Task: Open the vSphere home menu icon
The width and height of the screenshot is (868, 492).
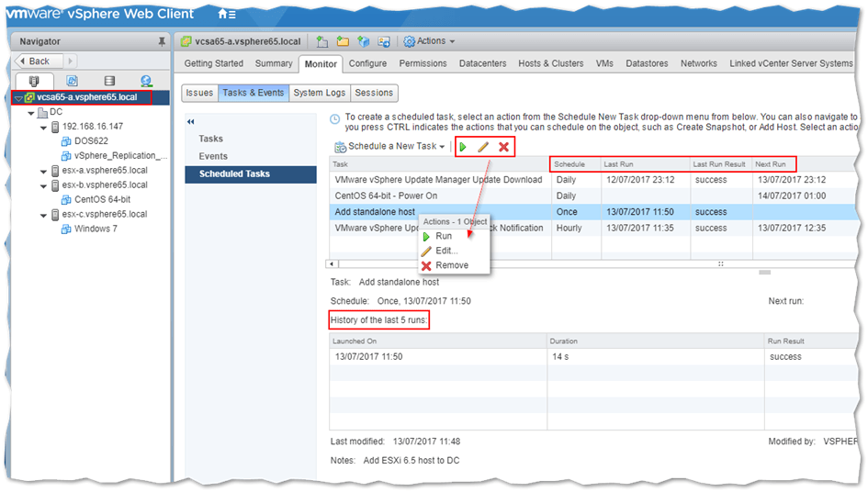Action: pyautogui.click(x=227, y=14)
